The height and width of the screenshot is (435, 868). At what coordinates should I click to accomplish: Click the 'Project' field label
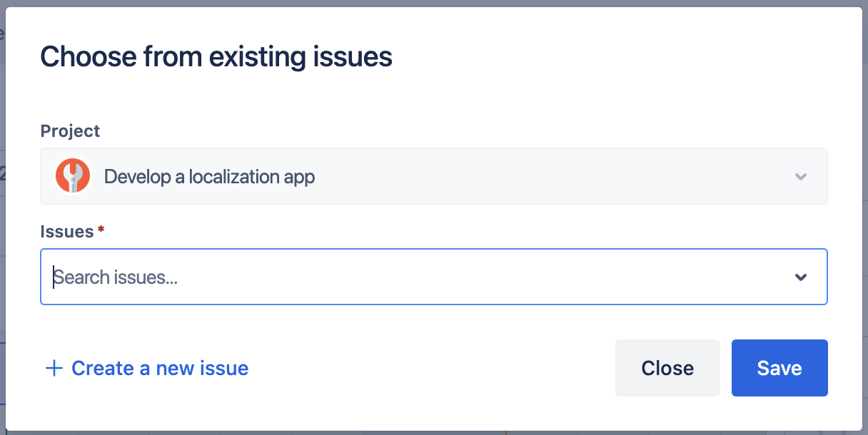70,131
